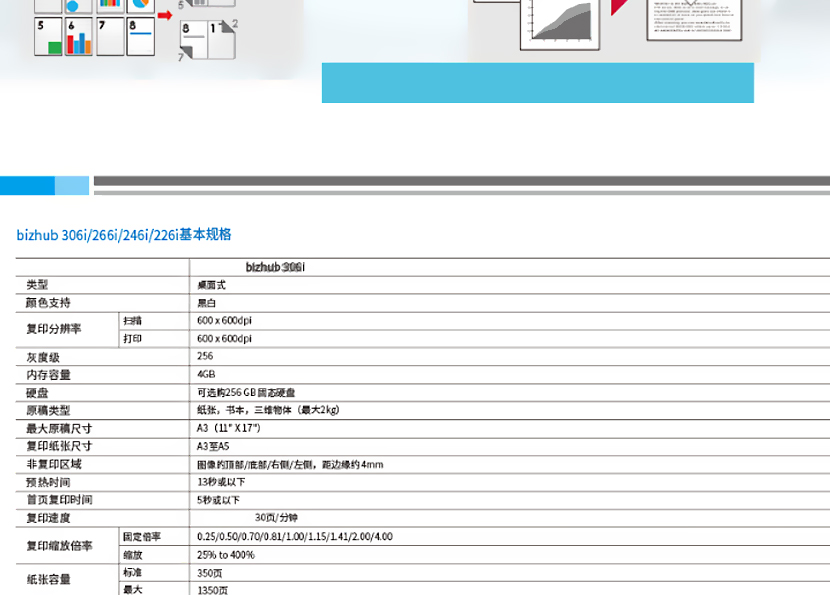Click the bizhub 306i table column header
The width and height of the screenshot is (830, 595).
coord(275,267)
